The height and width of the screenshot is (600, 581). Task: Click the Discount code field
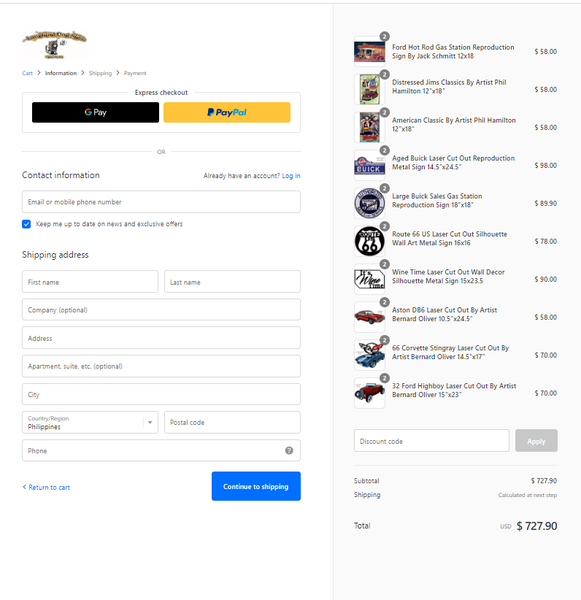point(432,441)
